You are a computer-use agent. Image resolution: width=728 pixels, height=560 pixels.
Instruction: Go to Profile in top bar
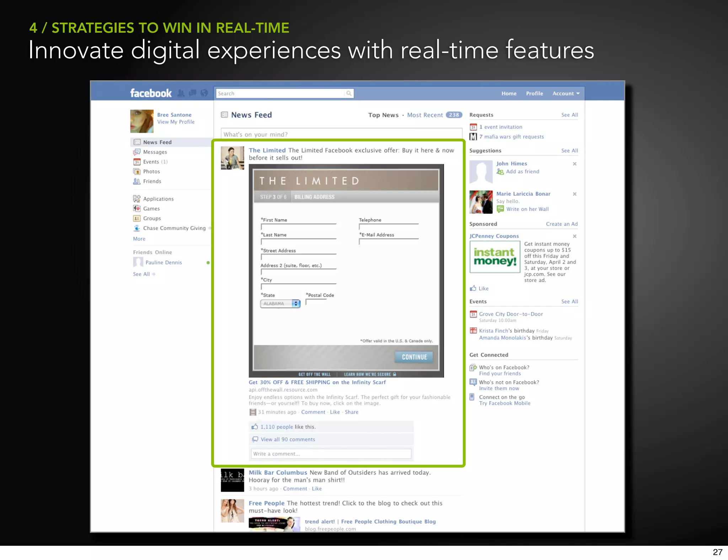[x=534, y=93]
